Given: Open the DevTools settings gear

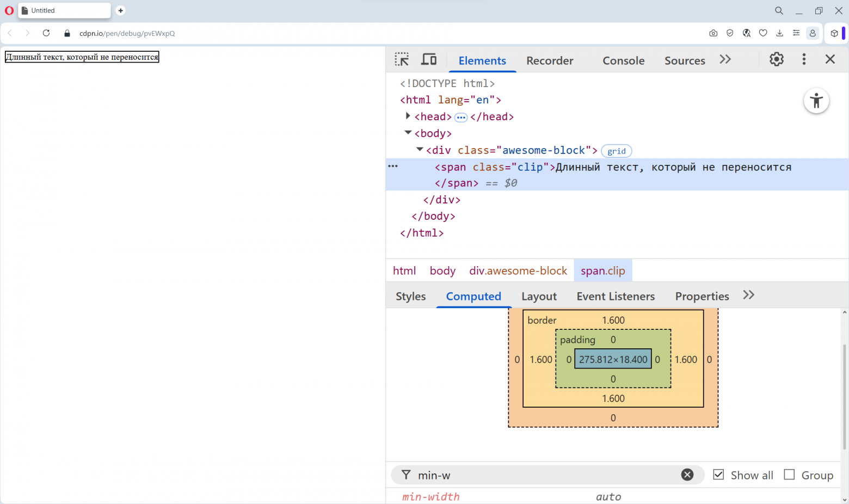Looking at the screenshot, I should click(776, 59).
